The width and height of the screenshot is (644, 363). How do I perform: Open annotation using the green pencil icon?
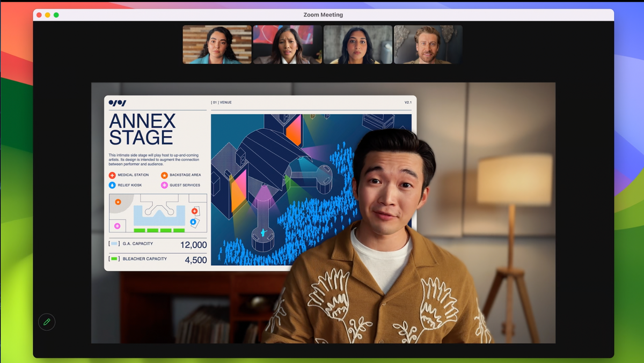47,322
